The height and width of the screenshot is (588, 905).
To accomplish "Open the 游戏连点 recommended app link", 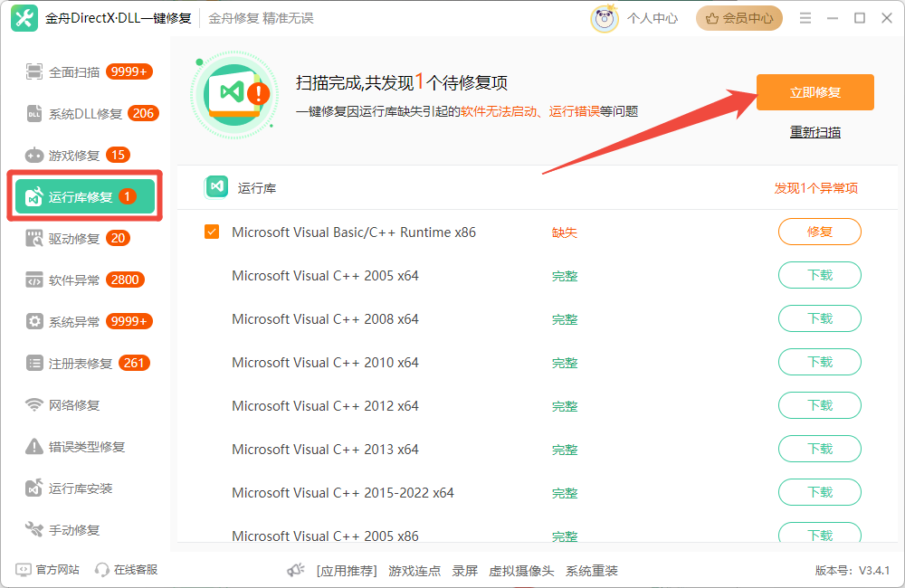I will point(414,571).
